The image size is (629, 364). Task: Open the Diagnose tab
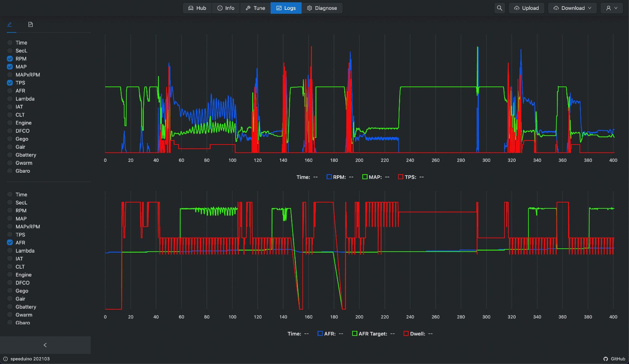(322, 8)
